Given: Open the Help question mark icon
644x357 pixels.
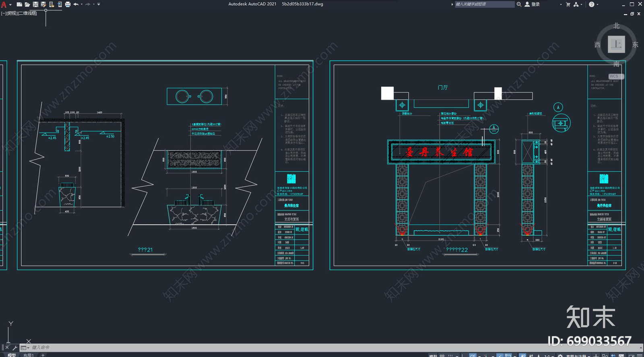Looking at the screenshot, I should point(591,4).
